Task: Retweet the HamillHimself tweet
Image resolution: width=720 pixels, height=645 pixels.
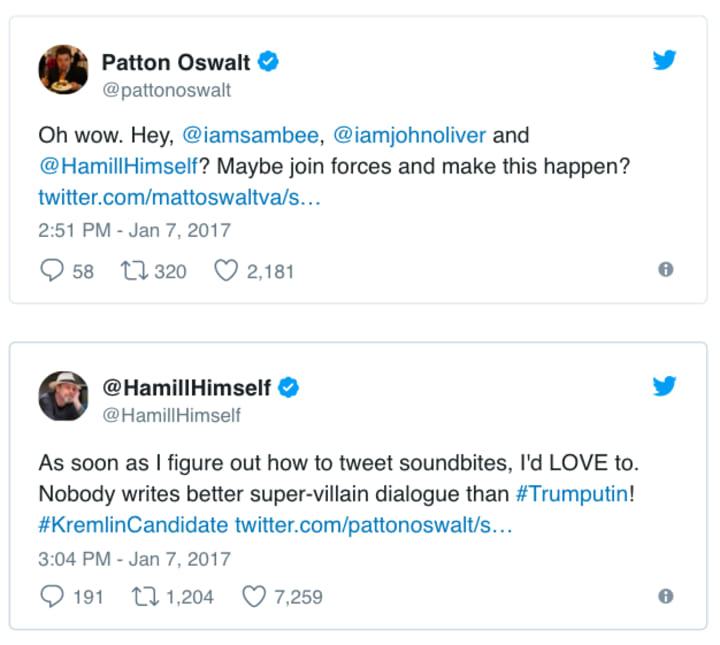Action: tap(146, 596)
